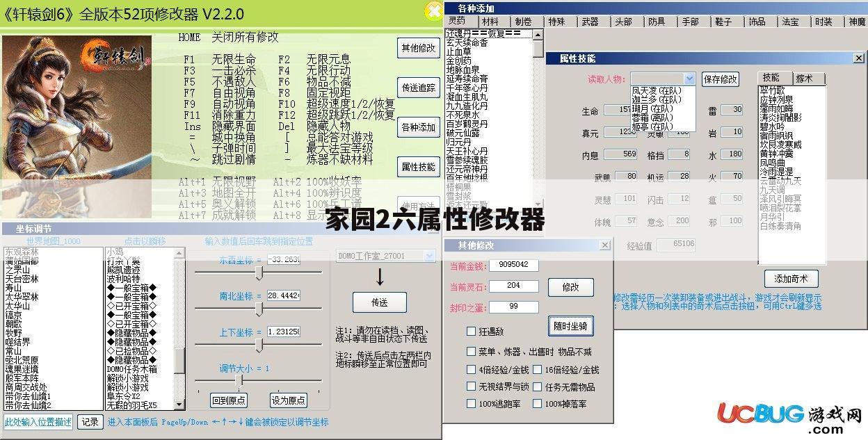Click the 传送 teleport button

pyautogui.click(x=380, y=302)
